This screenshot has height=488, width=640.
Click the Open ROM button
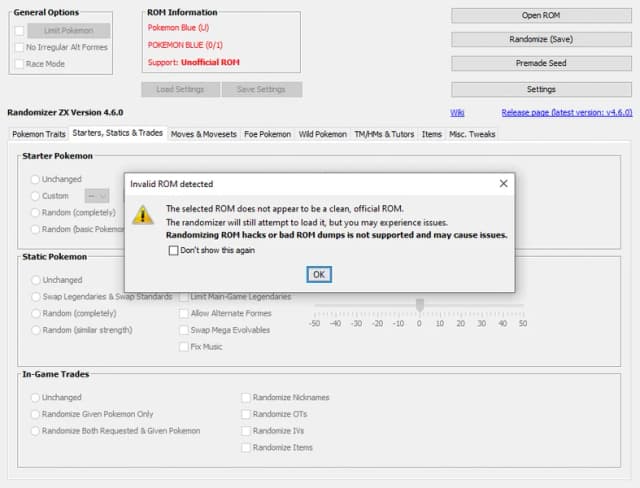(x=541, y=16)
